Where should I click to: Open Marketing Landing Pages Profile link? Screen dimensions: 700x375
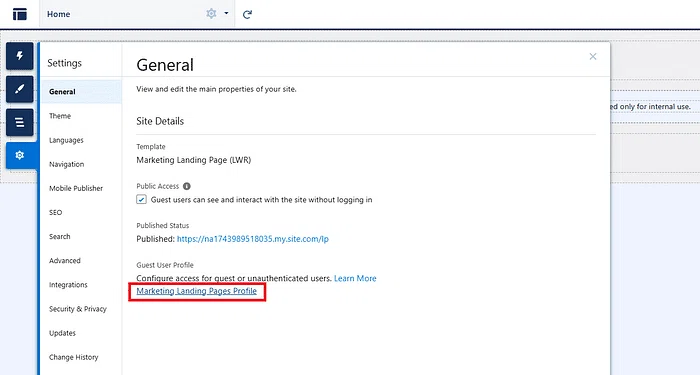click(x=196, y=291)
